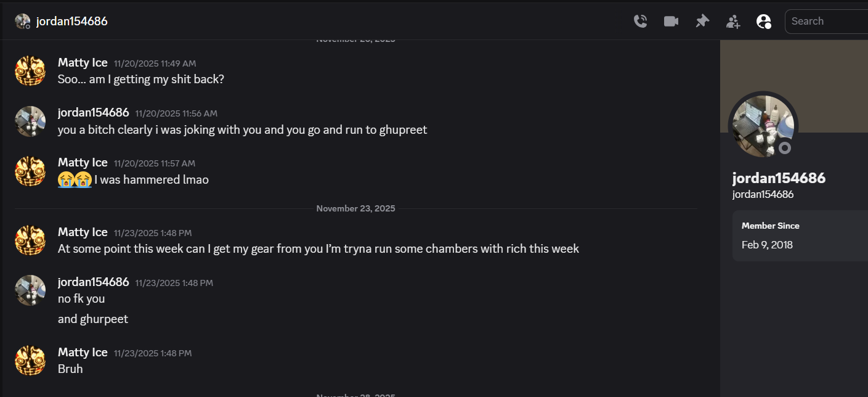Screen dimensions: 868x397
Task: Hide the user profile panel
Action: (764, 22)
